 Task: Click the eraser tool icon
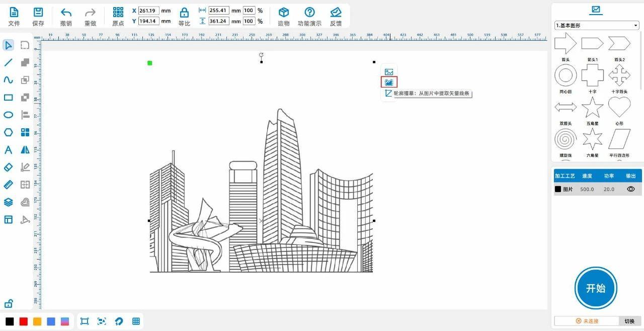(9, 167)
